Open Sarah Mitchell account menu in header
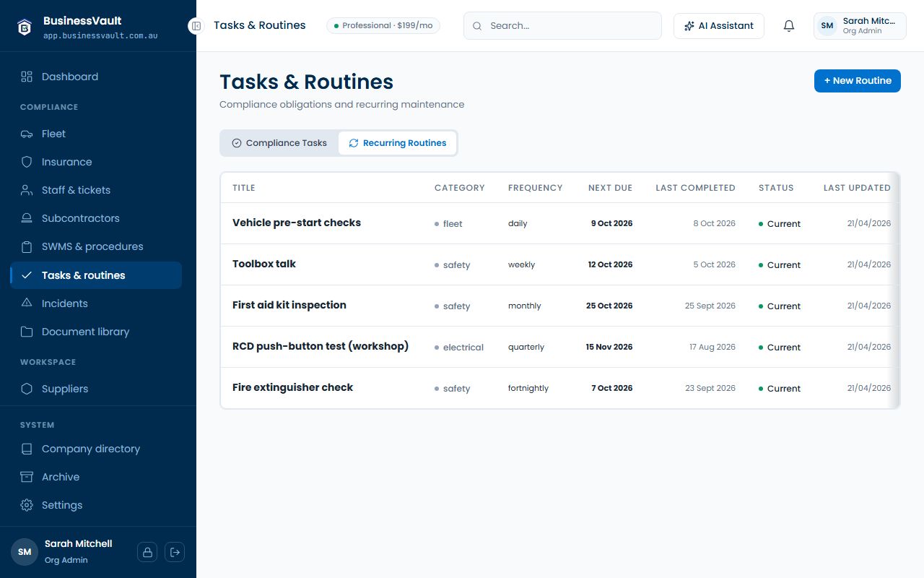This screenshot has width=924, height=578. pos(860,26)
